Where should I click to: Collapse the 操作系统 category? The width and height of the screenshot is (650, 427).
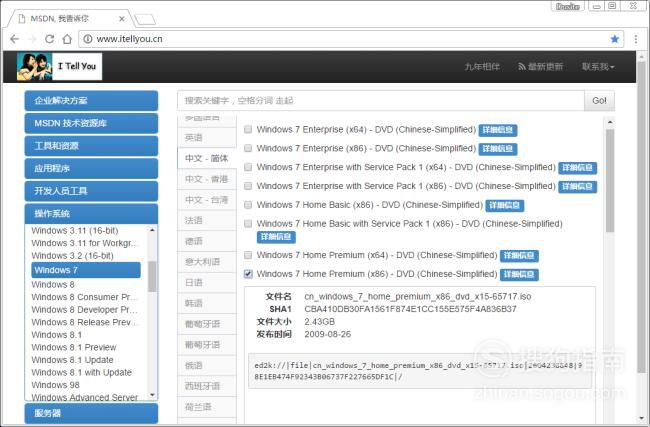[91, 214]
